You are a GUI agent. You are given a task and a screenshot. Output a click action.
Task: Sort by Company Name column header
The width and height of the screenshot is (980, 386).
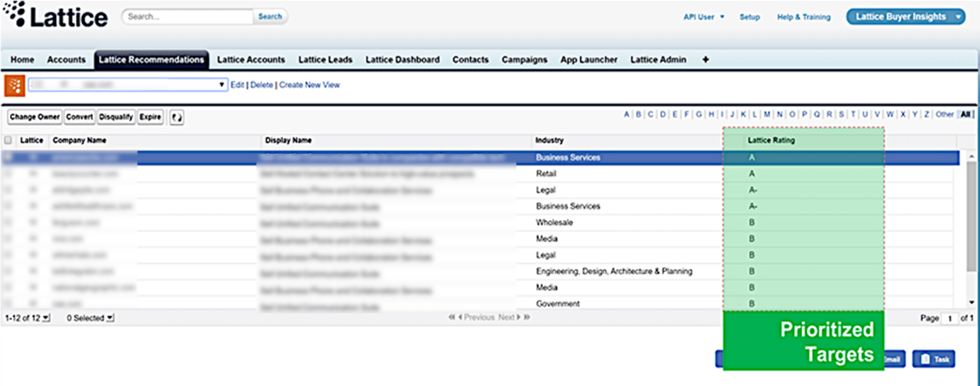[79, 140]
